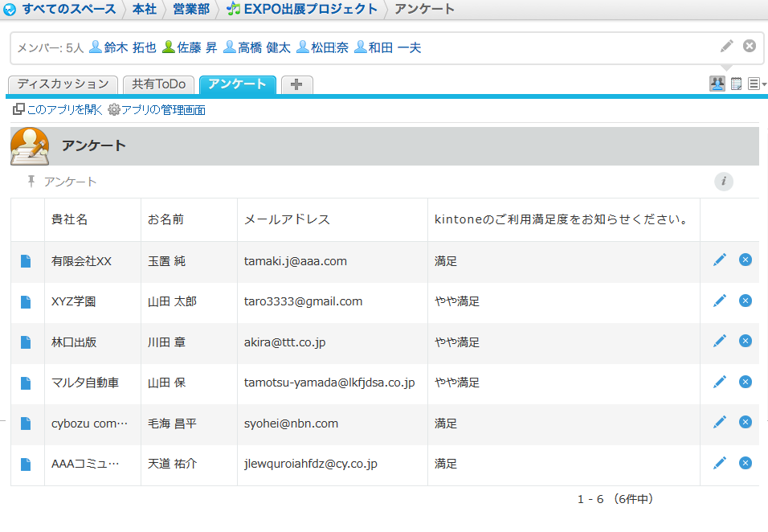Screen dimensions: 768x532
Task: Click the 1 - 6 (6件中) pagination text
Action: [615, 499]
